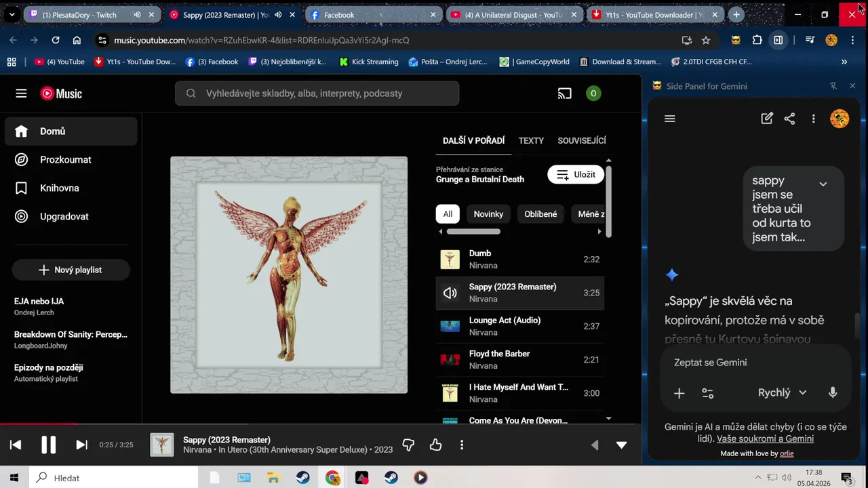Open the browser tab search dropdown
Viewport: 868px width, 488px height.
click(x=12, y=14)
